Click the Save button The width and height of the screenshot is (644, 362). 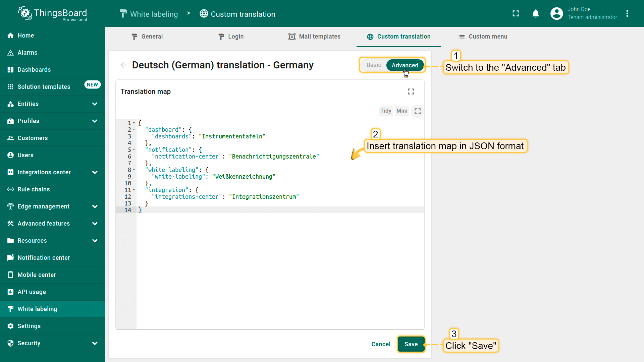[411, 344]
